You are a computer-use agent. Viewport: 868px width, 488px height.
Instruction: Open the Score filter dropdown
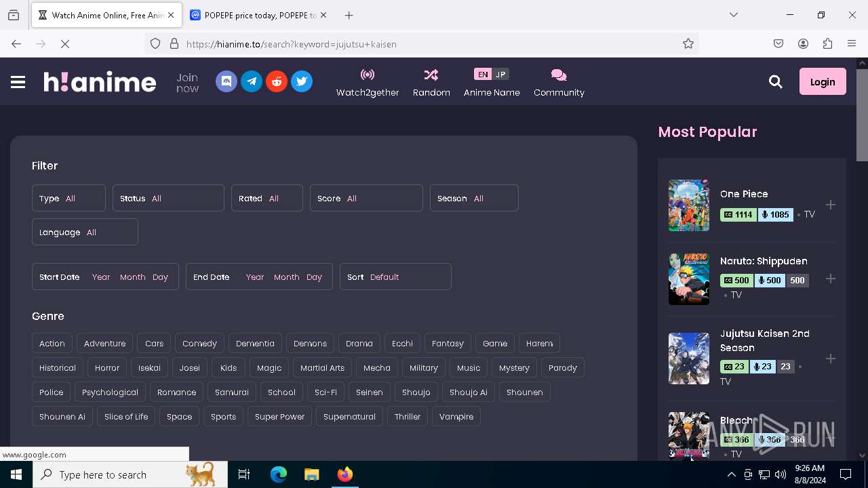pyautogui.click(x=366, y=198)
